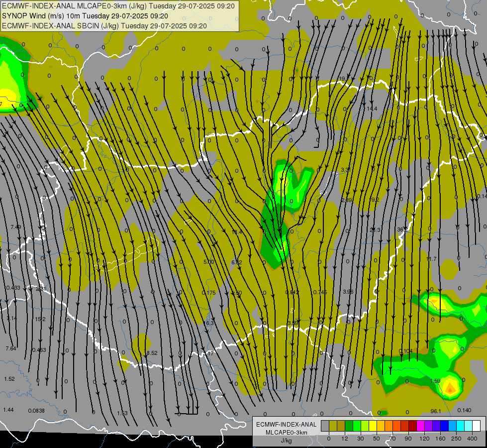
Task: Click the 12 tick label on color scale
Action: click(345, 439)
